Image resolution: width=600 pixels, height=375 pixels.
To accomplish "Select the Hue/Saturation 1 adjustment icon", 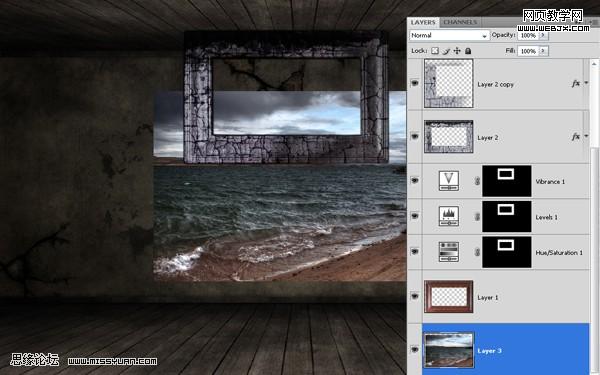I will [x=448, y=252].
